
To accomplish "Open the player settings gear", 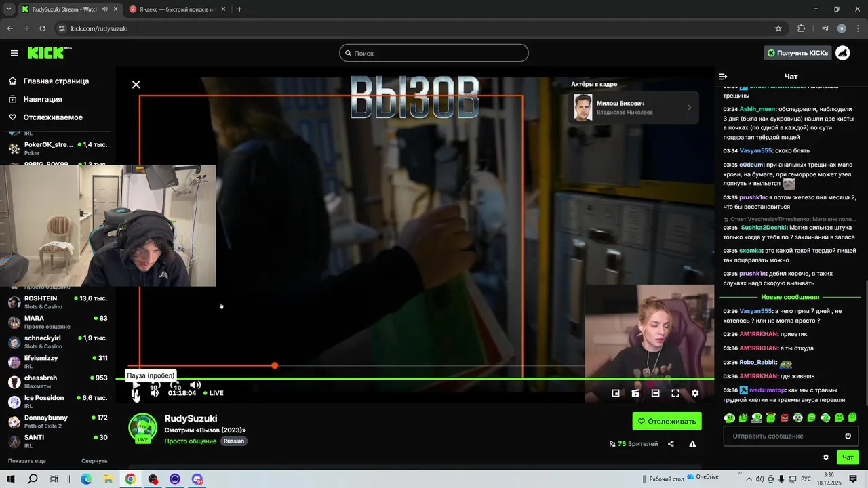I will point(695,393).
